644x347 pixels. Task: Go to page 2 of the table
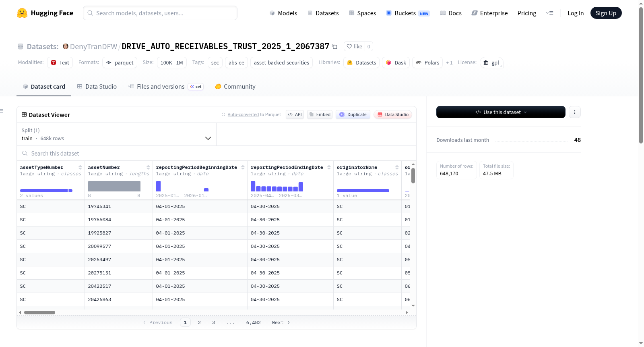[199, 322]
